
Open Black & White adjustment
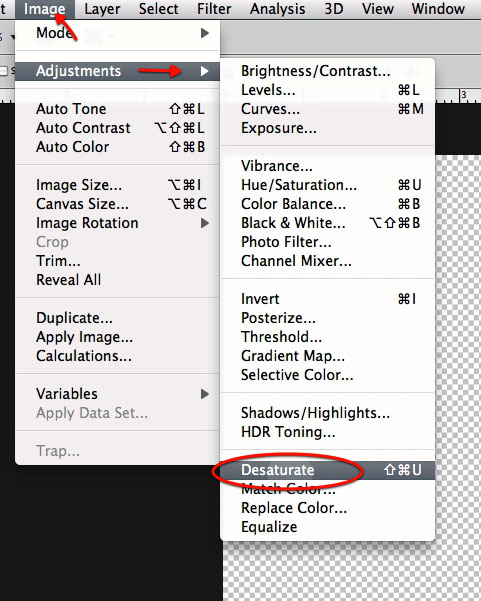[x=328, y=223]
